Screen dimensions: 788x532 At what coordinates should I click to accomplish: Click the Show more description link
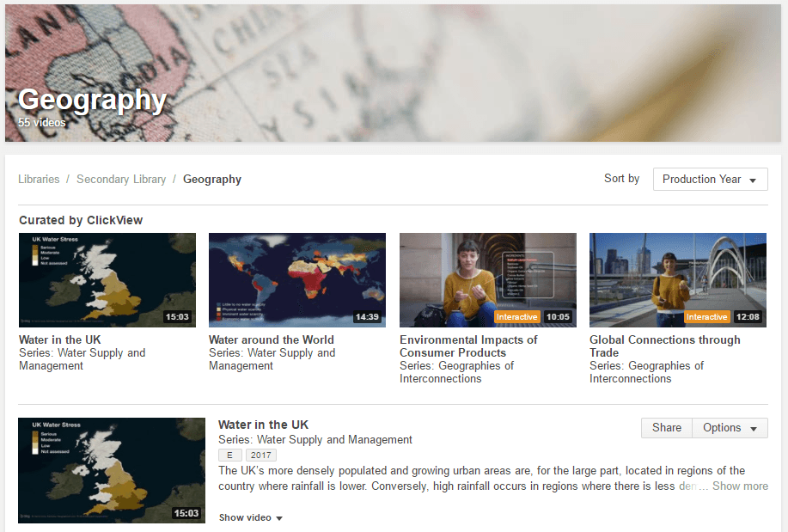[x=740, y=486]
